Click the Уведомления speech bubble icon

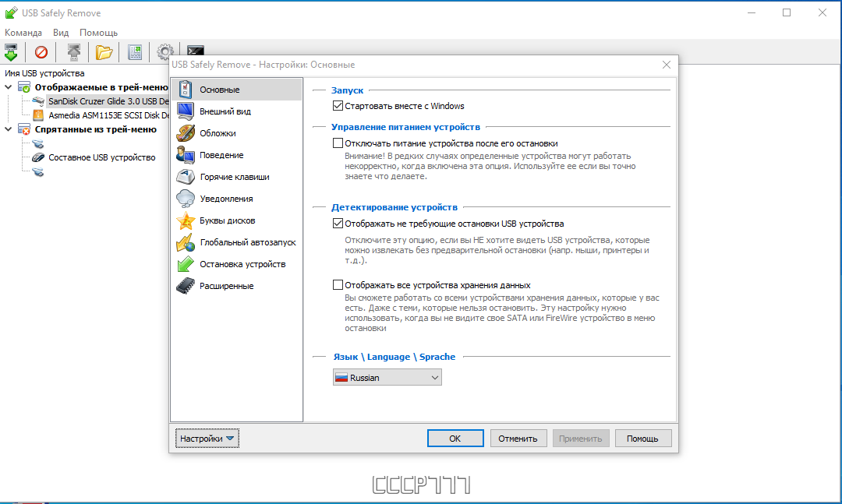click(186, 199)
